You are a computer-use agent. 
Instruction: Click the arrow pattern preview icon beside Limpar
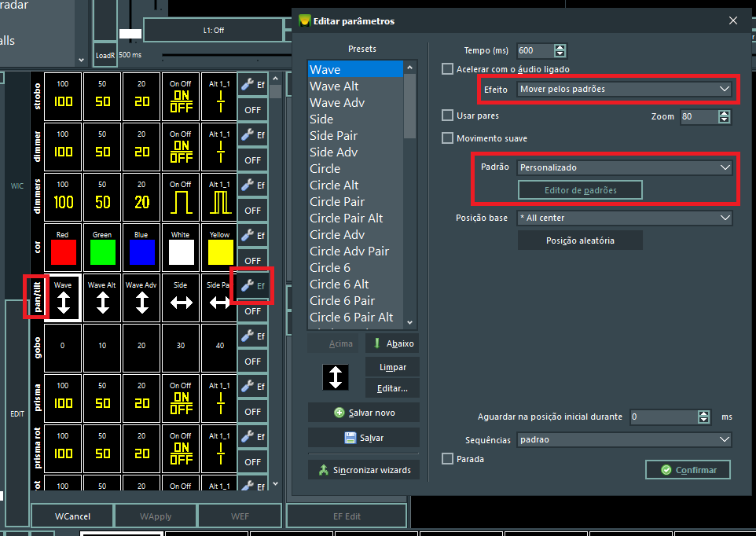pyautogui.click(x=336, y=376)
